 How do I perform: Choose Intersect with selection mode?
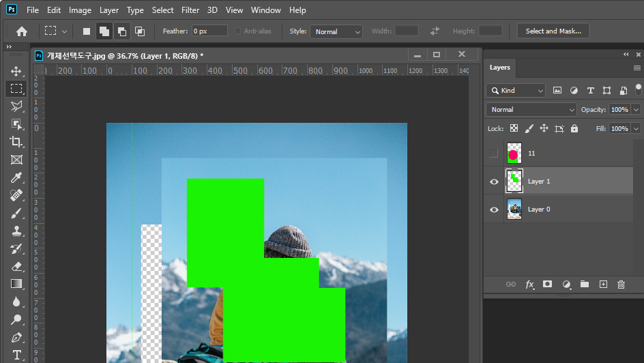coord(140,31)
